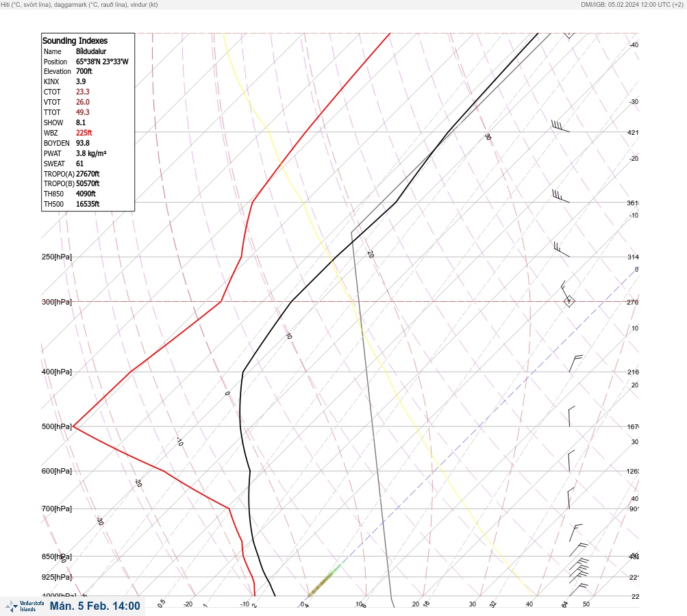Click the TROPO(A) value '27670ft'
Screen dimensions: 687x616
pyautogui.click(x=88, y=174)
